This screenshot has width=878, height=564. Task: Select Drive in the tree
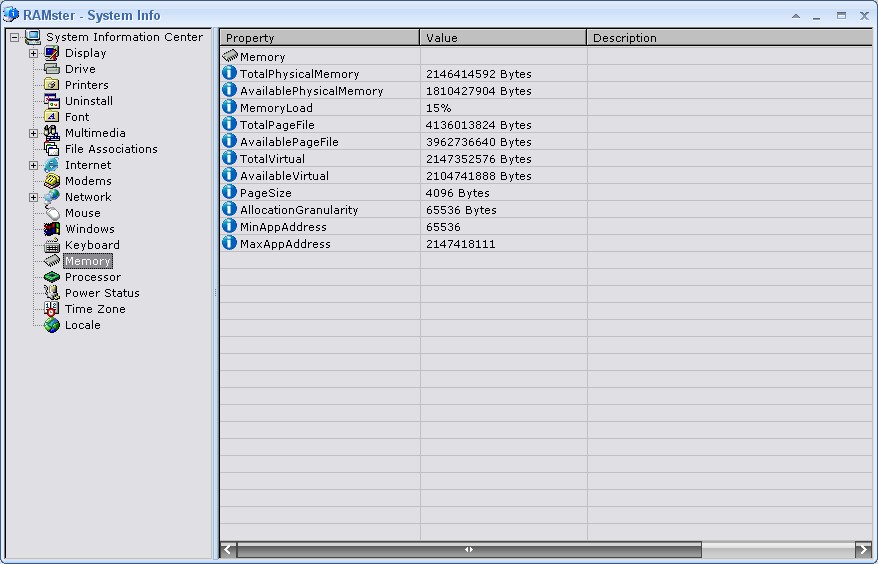pyautogui.click(x=80, y=69)
